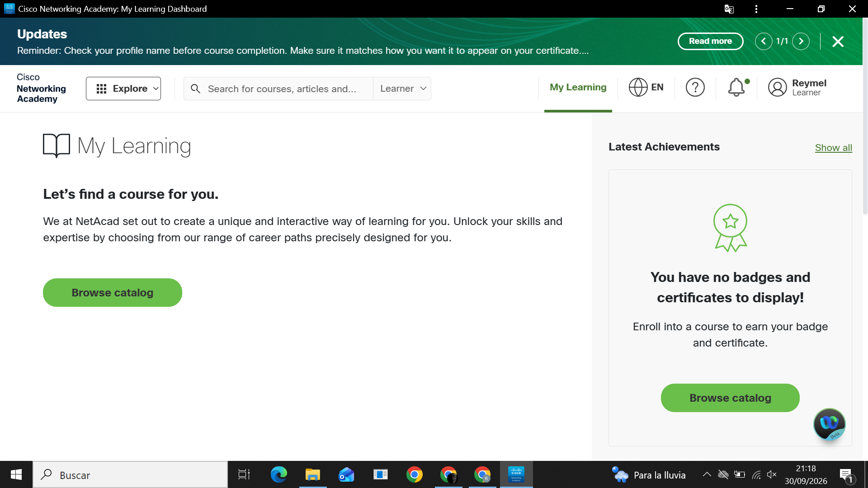Image resolution: width=868 pixels, height=488 pixels.
Task: Click the Windows Buscar search box
Action: pyautogui.click(x=130, y=474)
